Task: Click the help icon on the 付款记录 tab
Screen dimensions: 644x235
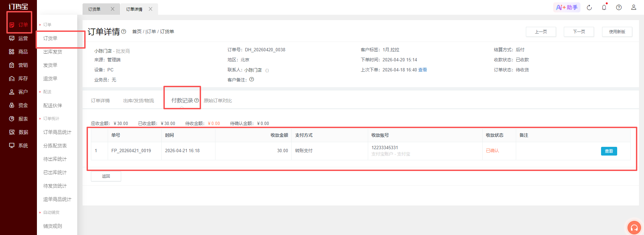Action: 197,100
